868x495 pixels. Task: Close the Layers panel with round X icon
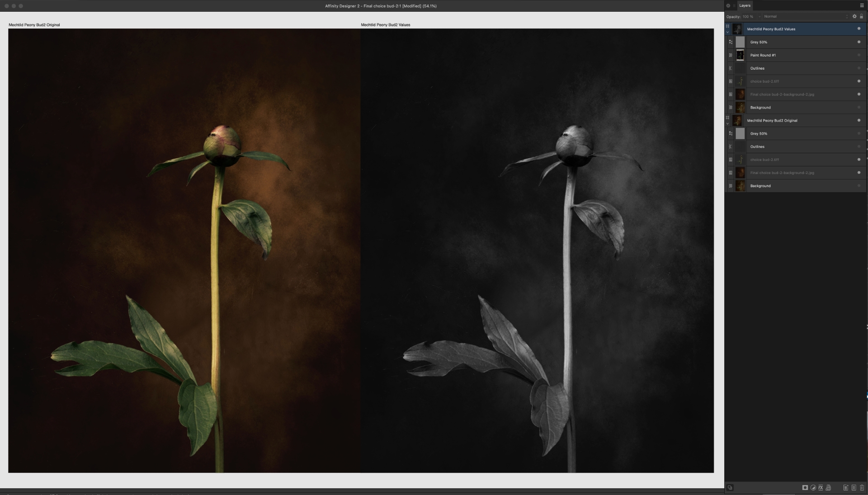[x=728, y=5]
